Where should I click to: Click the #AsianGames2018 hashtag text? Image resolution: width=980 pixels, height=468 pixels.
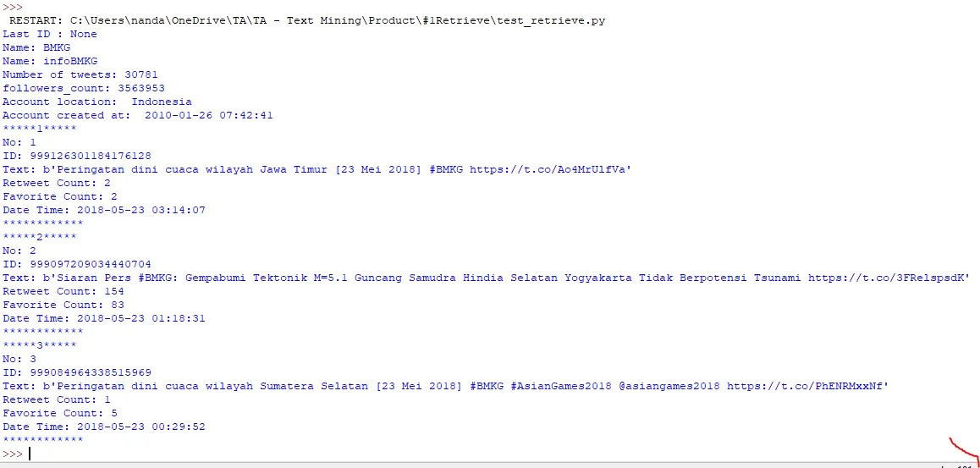click(562, 386)
